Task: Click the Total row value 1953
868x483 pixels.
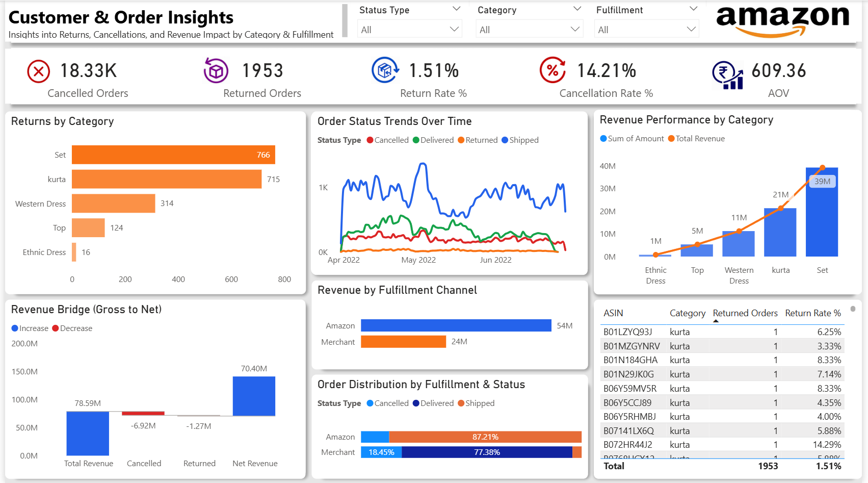Action: (768, 466)
